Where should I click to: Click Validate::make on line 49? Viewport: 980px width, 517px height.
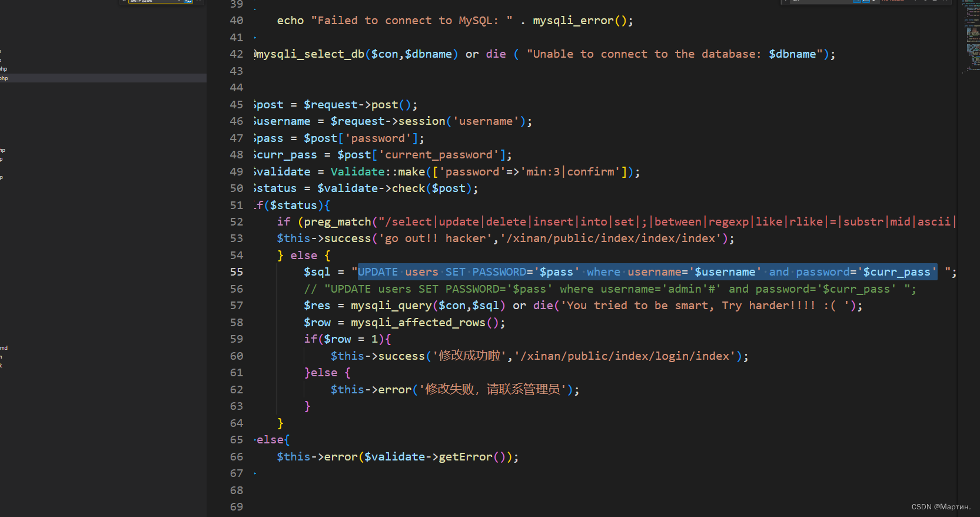tap(378, 172)
